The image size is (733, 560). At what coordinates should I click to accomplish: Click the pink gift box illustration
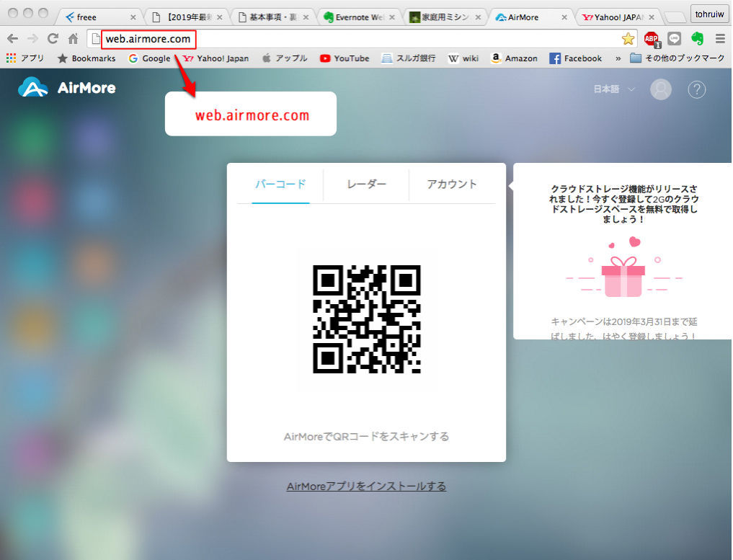623,276
